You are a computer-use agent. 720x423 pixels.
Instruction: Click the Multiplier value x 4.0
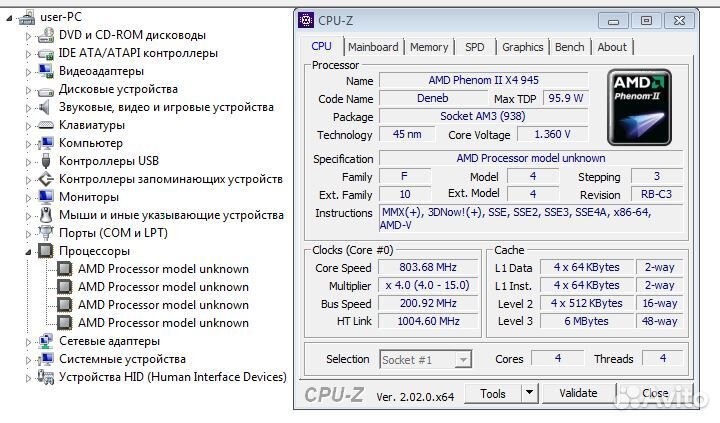[x=428, y=285]
